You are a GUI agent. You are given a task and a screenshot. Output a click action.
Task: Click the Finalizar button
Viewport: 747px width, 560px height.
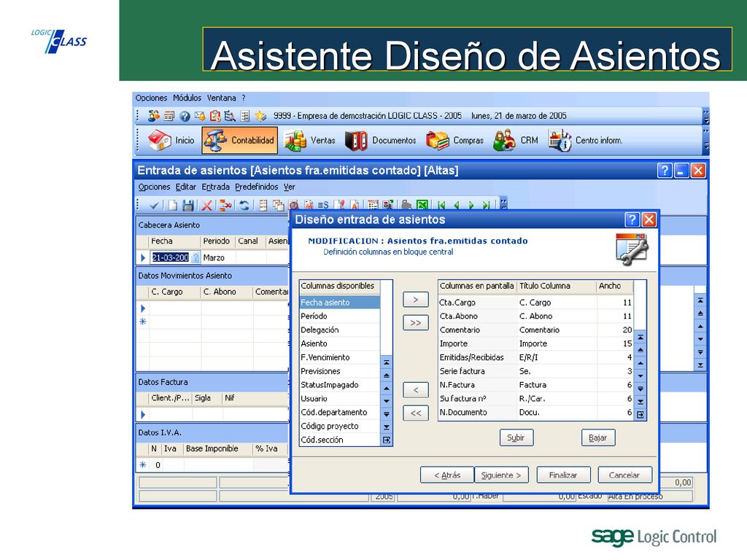pos(563,475)
